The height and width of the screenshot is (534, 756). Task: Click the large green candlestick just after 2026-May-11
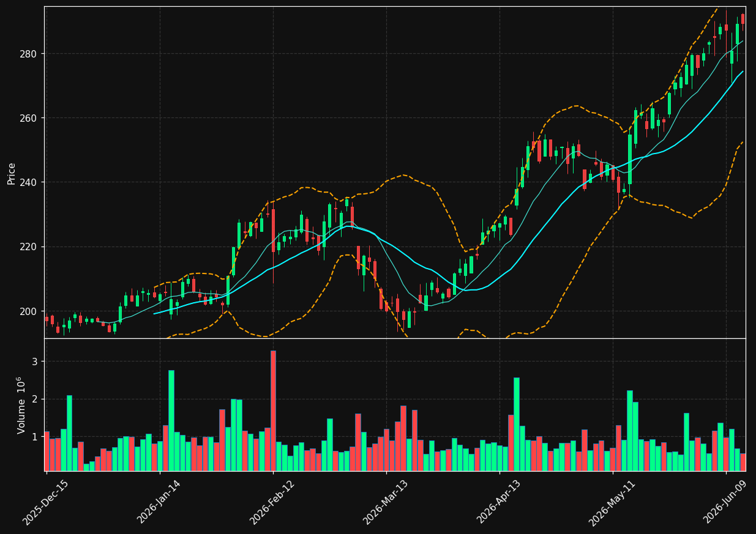pos(630,159)
